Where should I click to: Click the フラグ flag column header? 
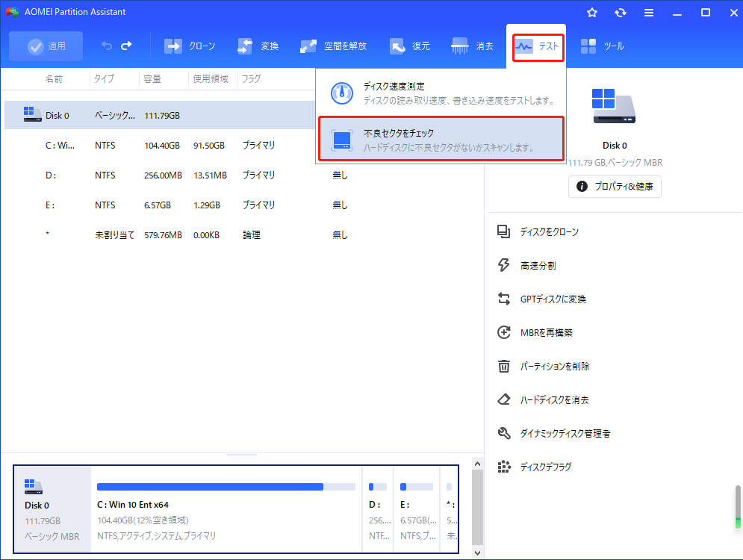click(251, 78)
